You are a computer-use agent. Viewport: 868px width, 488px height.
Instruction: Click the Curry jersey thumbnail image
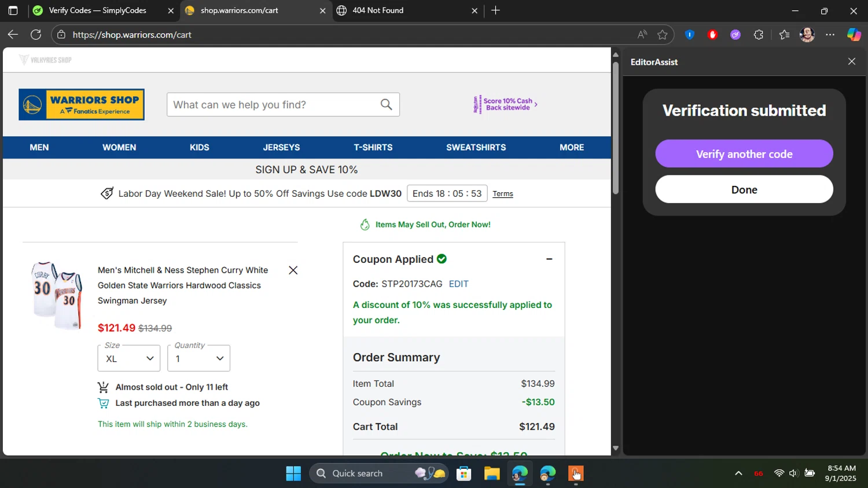57,295
